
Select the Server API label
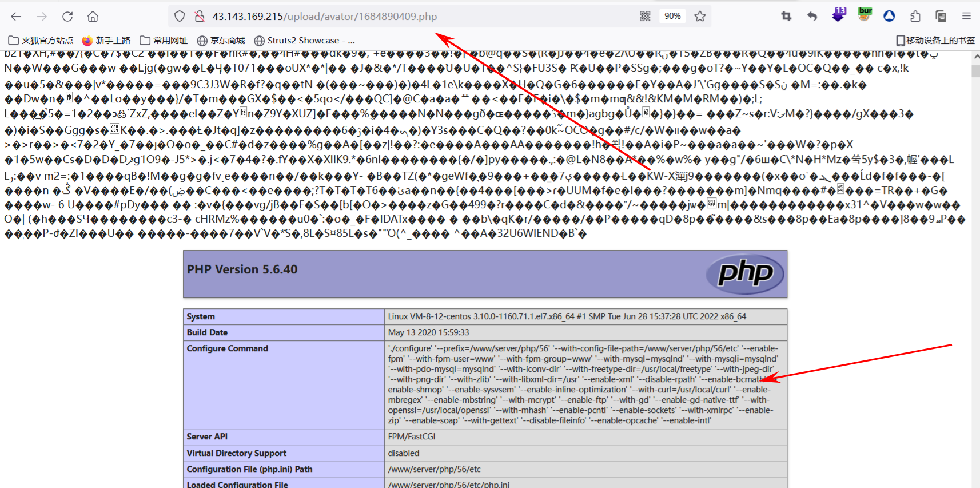(207, 437)
